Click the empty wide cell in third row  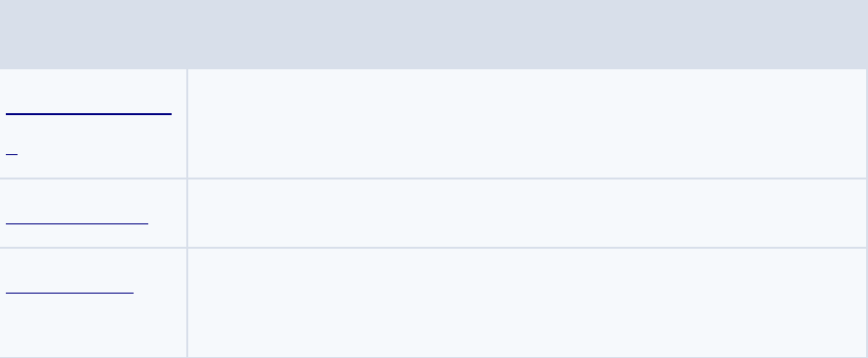tap(527, 302)
